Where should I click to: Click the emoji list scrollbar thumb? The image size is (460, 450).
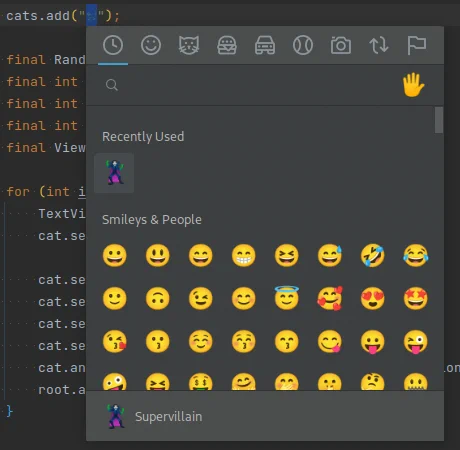[x=439, y=120]
